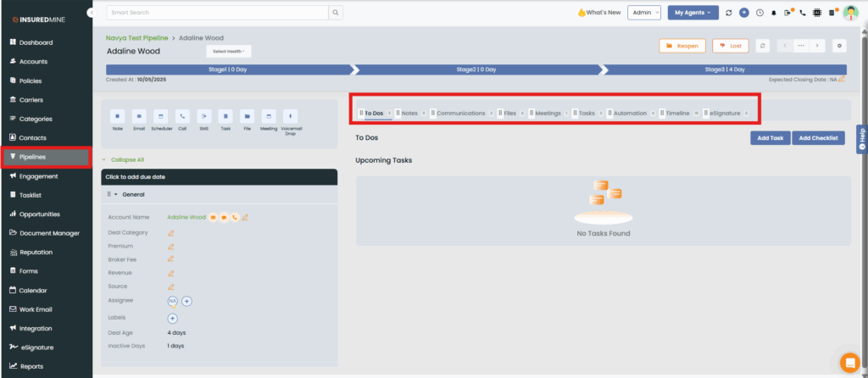Collapse the General section arrow

pos(116,194)
